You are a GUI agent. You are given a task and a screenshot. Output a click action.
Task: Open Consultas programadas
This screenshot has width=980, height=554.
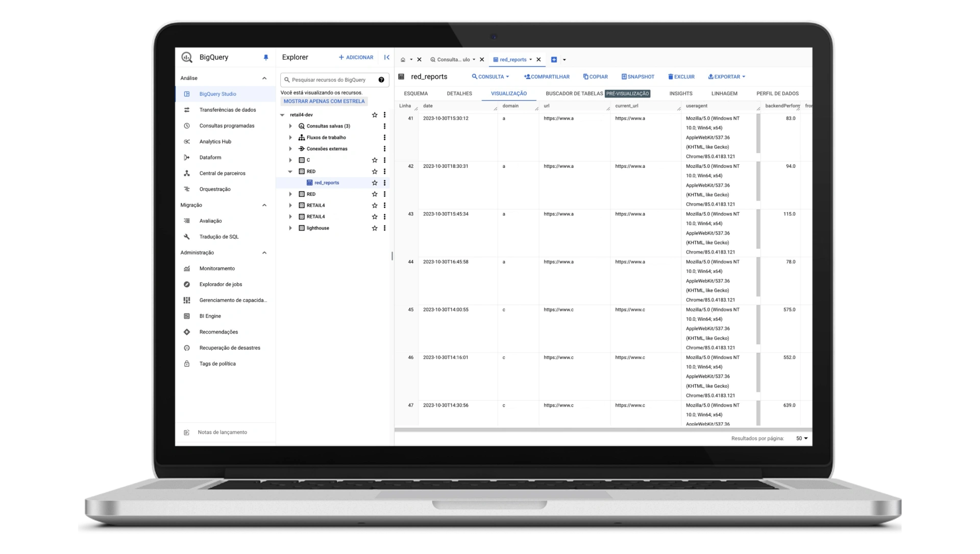pos(225,125)
